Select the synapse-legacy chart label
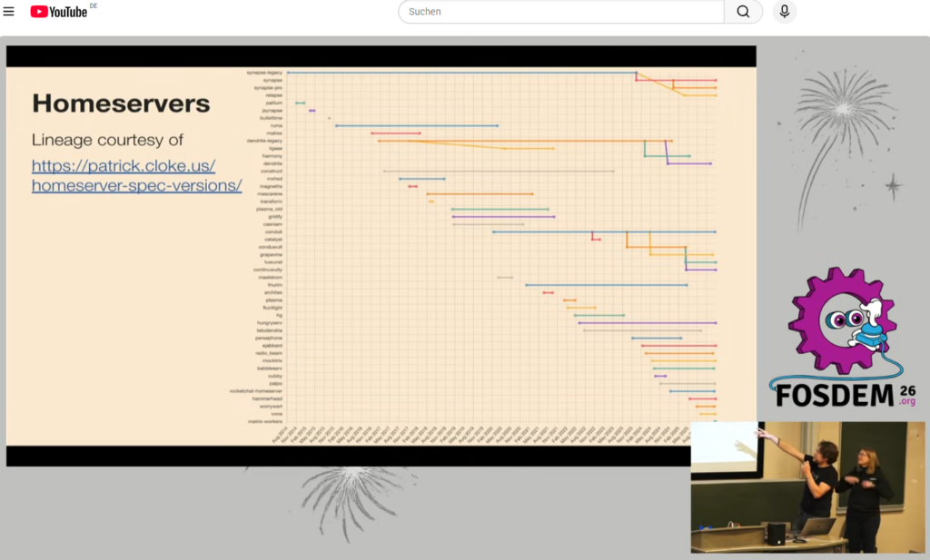Image resolution: width=930 pixels, height=560 pixels. [264, 73]
